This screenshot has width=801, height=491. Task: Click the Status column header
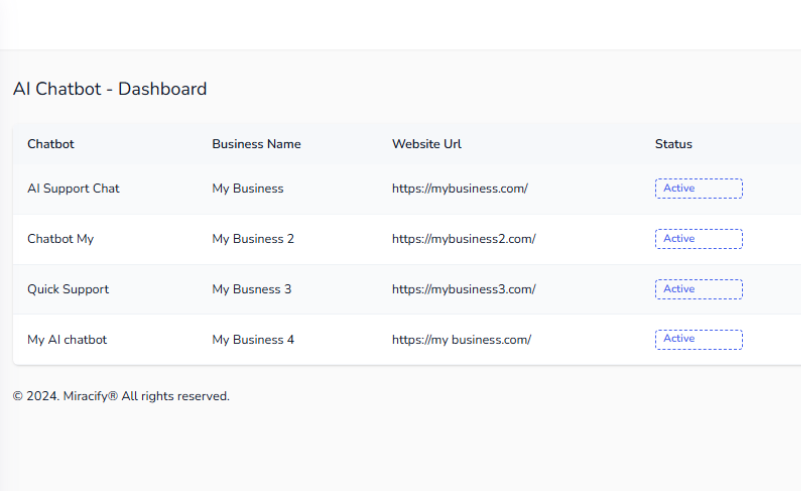(673, 144)
